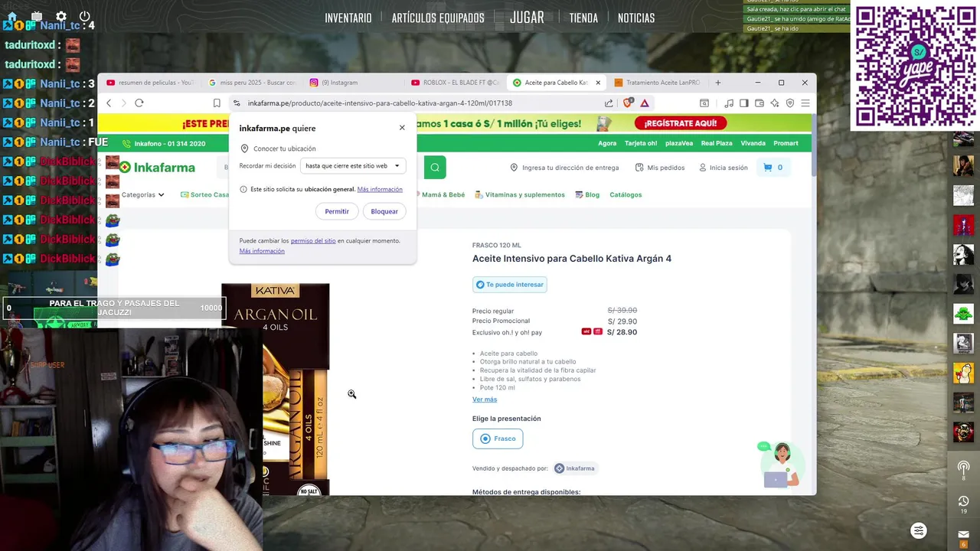Click the green search button on Inkafarma

(x=435, y=168)
